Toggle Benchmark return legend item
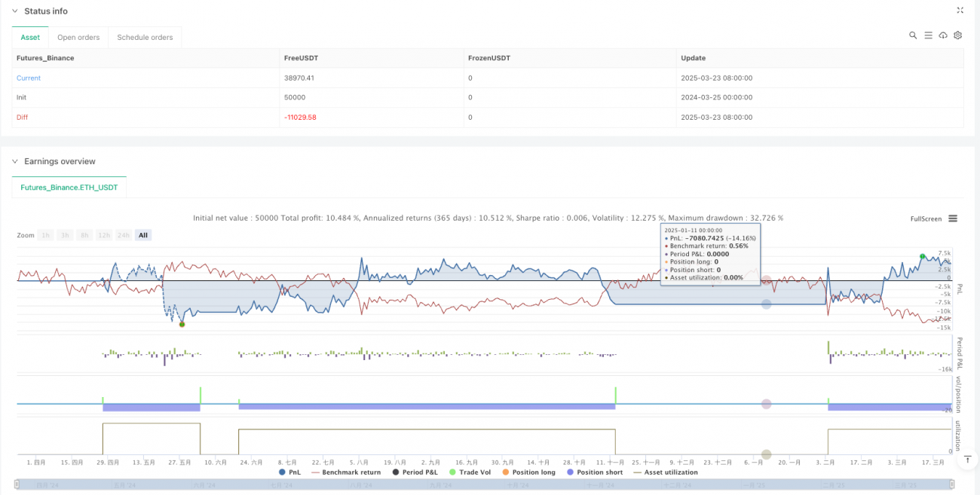This screenshot has height=495, width=980. (345, 472)
